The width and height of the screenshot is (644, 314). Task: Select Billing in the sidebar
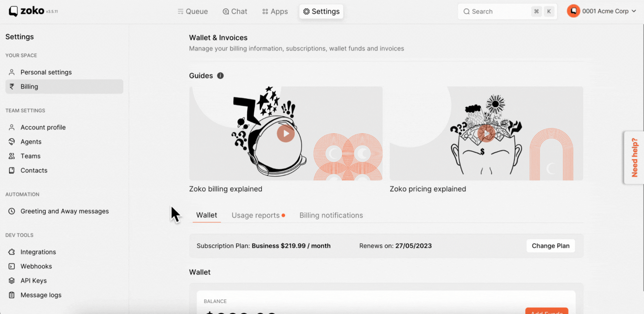(64, 86)
